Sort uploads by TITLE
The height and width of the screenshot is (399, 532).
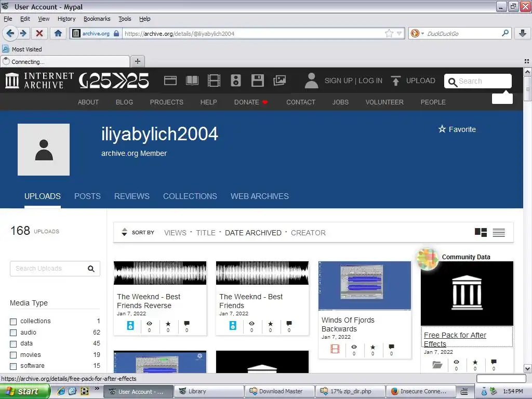point(206,233)
